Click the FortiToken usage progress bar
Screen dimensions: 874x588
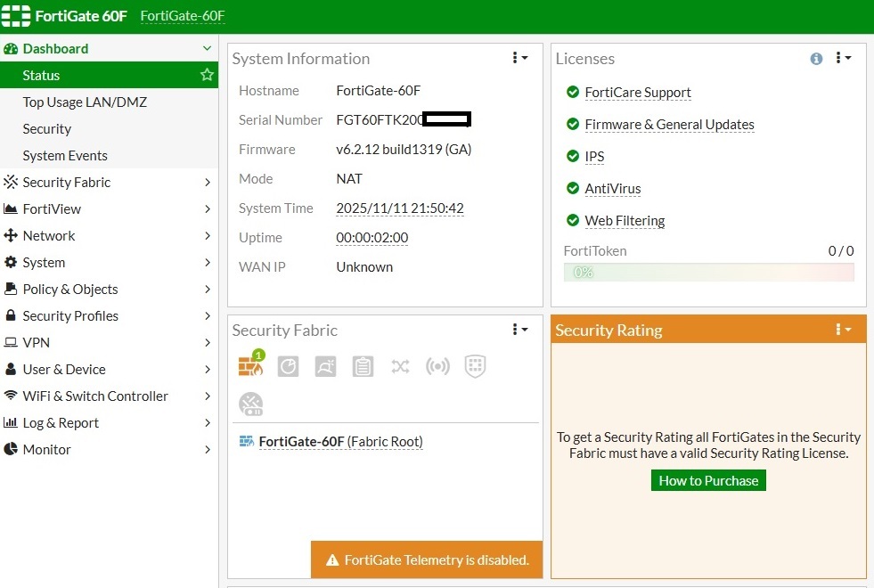(x=708, y=272)
